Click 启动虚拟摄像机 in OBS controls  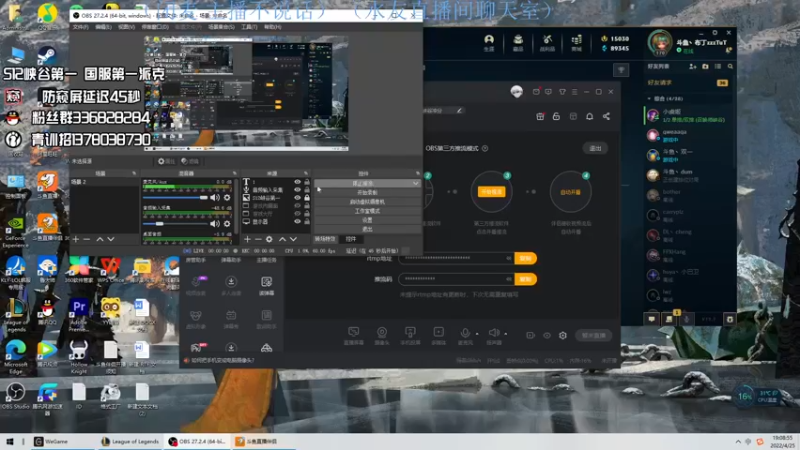click(367, 202)
